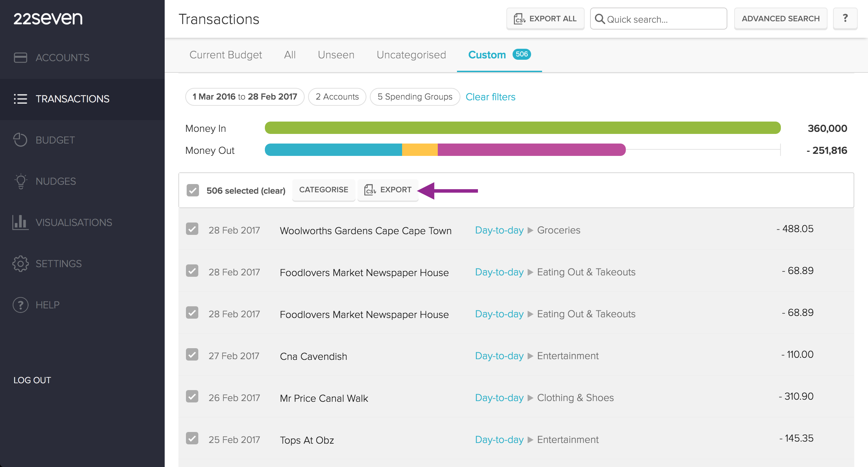This screenshot has width=868, height=467.
Task: Click the Money Out total - 251,816
Action: (x=827, y=150)
